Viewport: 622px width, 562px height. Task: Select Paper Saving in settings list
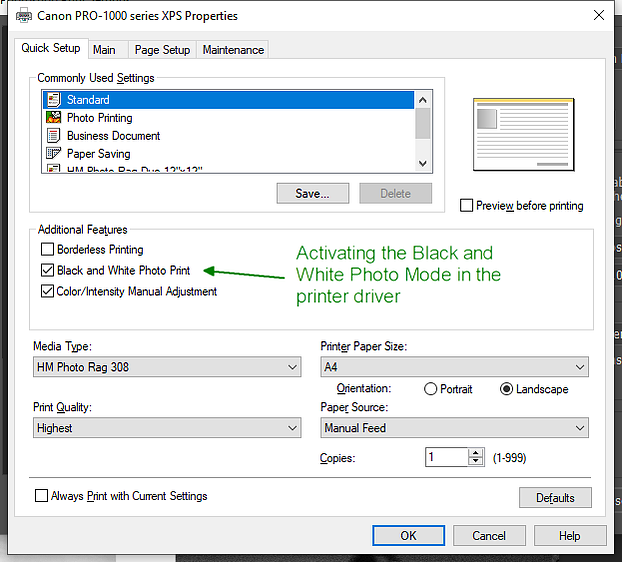[x=228, y=153]
